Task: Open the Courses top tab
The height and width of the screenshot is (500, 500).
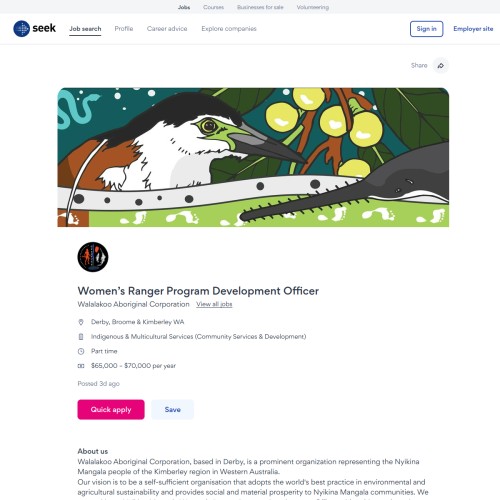Action: (213, 7)
